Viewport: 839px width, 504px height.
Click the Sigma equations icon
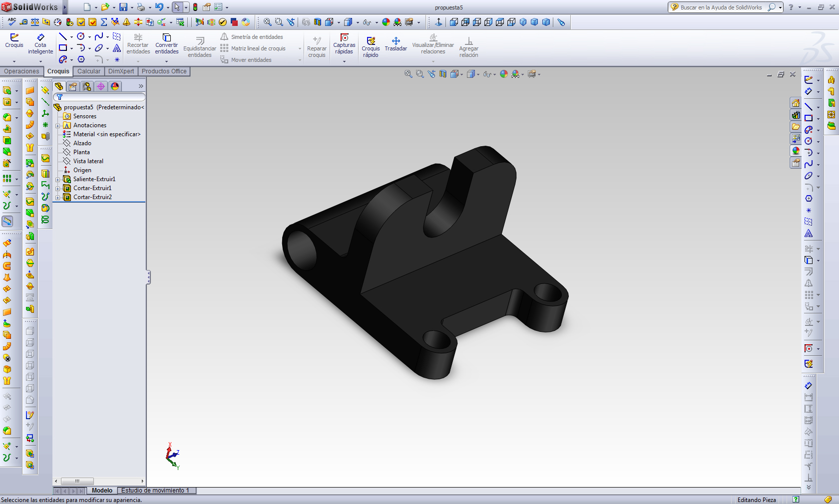pyautogui.click(x=104, y=22)
